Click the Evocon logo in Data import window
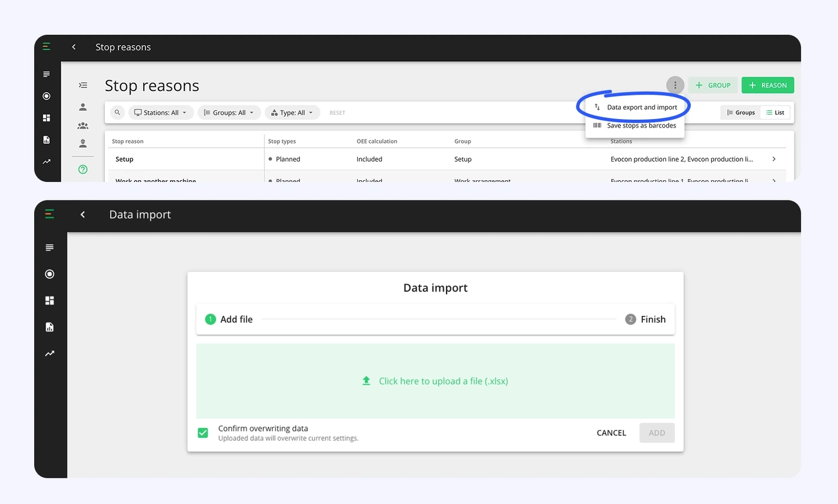Screen dimensions: 838x504 click(50, 214)
